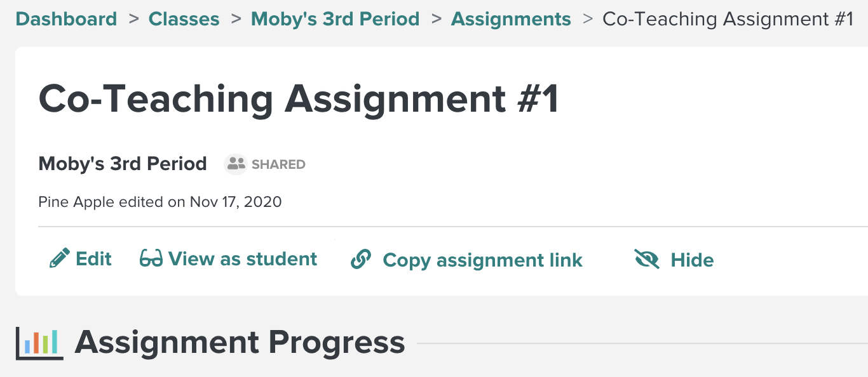Image resolution: width=868 pixels, height=377 pixels.
Task: Click the chain link icon to copy assignment
Action: click(x=361, y=259)
